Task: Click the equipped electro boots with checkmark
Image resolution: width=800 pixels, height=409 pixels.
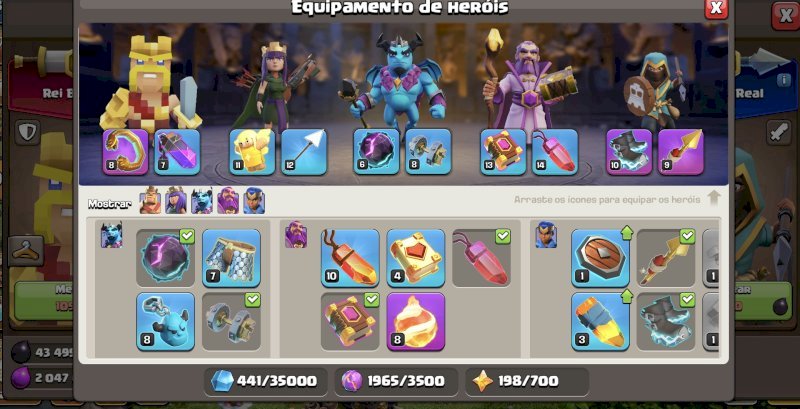Action: (x=666, y=322)
